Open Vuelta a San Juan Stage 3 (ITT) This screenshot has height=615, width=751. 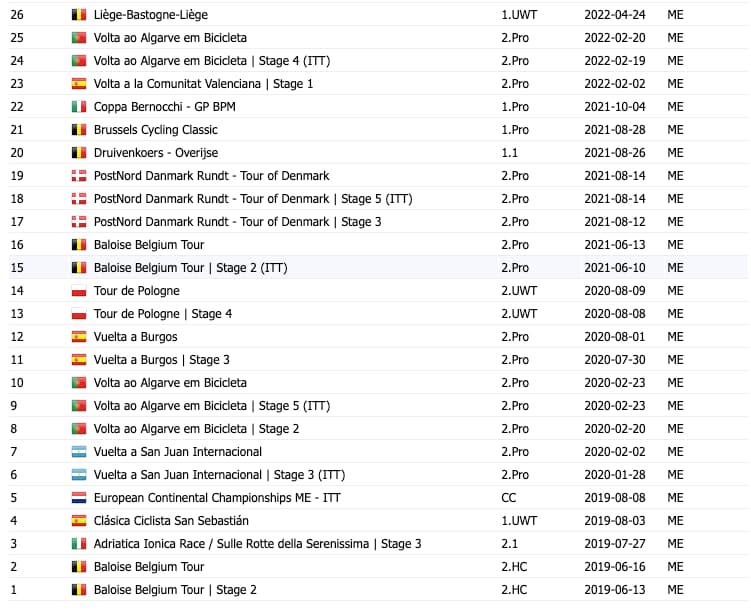click(x=219, y=475)
